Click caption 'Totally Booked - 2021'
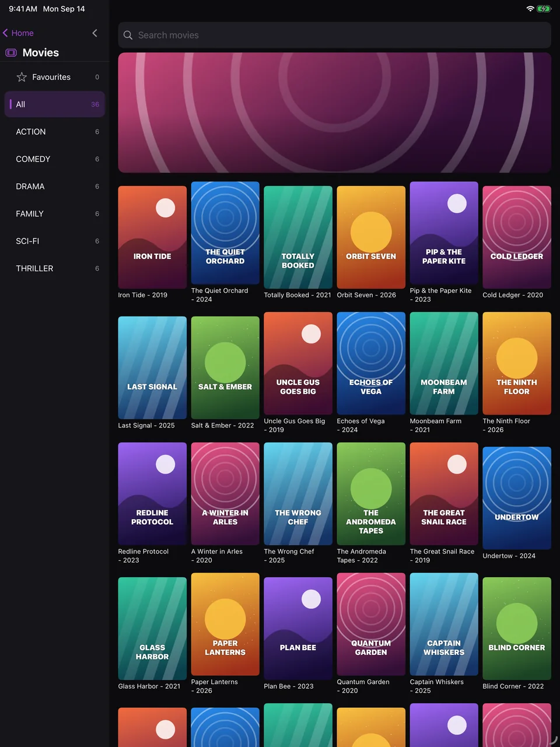Viewport: 560px width, 747px height. [x=297, y=295]
